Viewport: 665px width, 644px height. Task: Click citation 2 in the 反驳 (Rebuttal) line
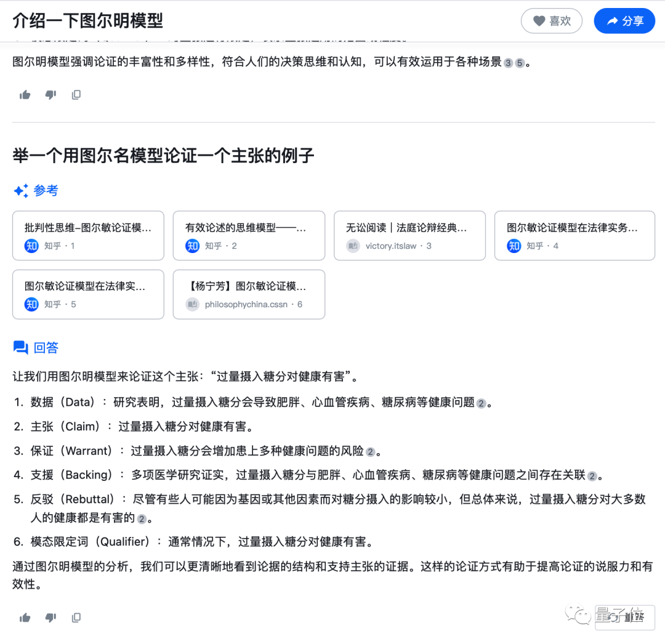click(142, 519)
